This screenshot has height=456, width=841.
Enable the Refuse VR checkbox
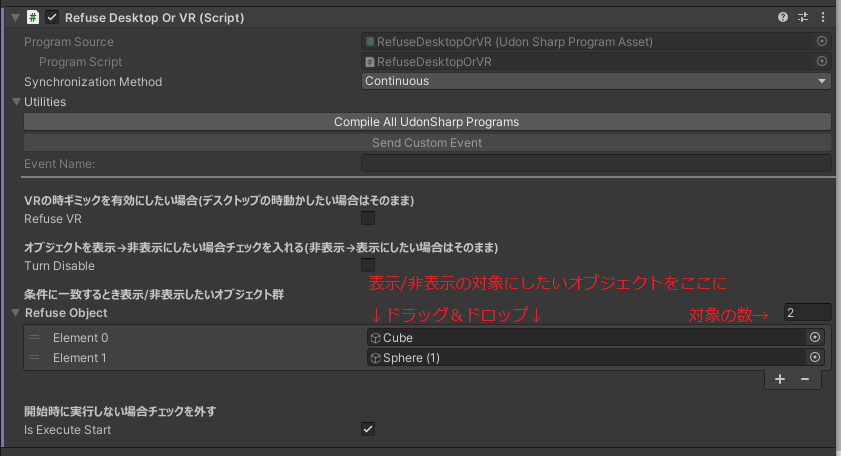click(368, 218)
